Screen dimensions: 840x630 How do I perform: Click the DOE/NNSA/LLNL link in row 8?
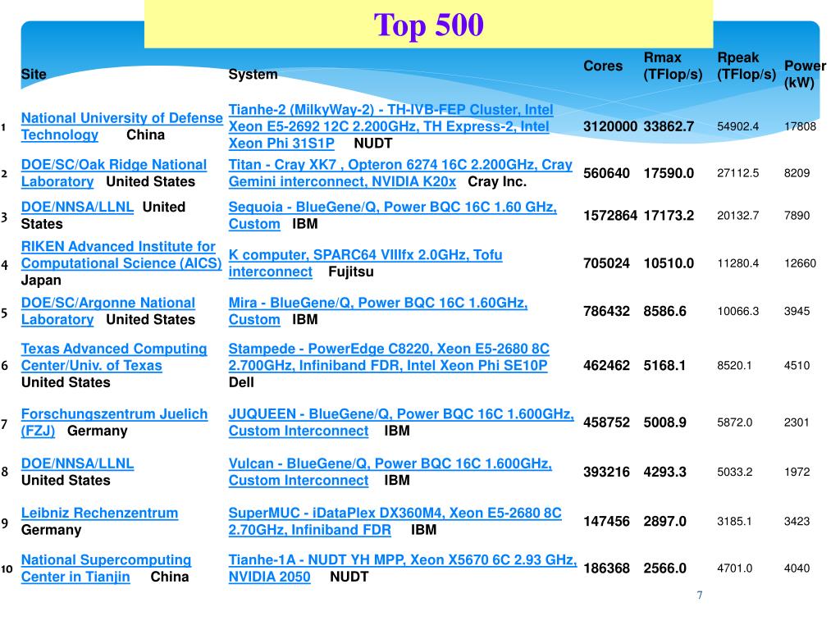[77, 464]
